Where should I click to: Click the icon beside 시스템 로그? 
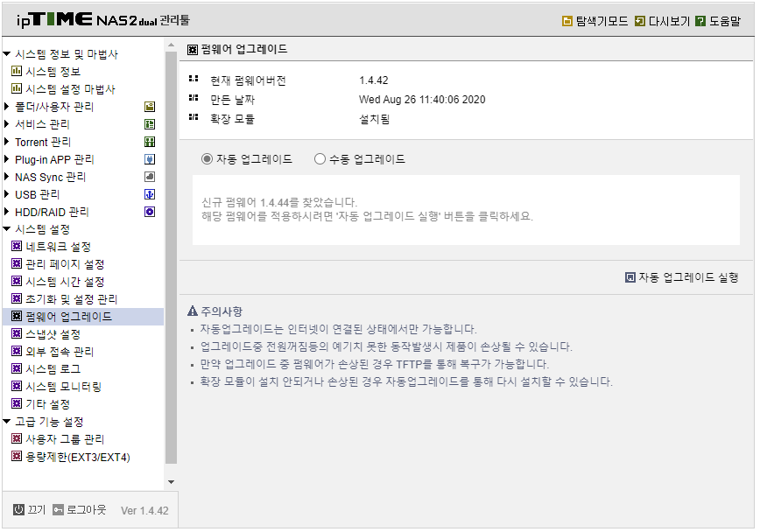coord(17,368)
